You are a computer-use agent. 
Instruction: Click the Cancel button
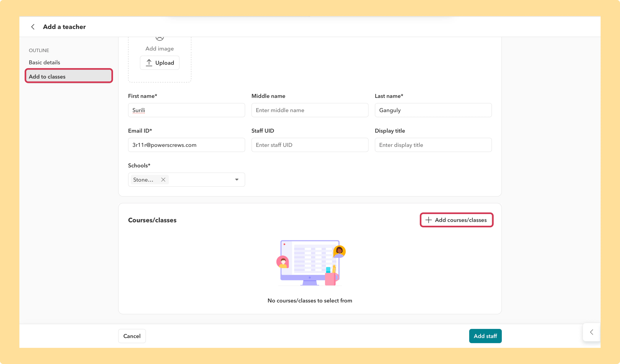coord(132,336)
